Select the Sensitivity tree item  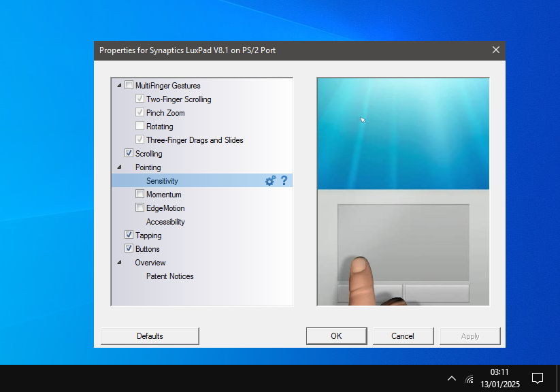(202, 181)
